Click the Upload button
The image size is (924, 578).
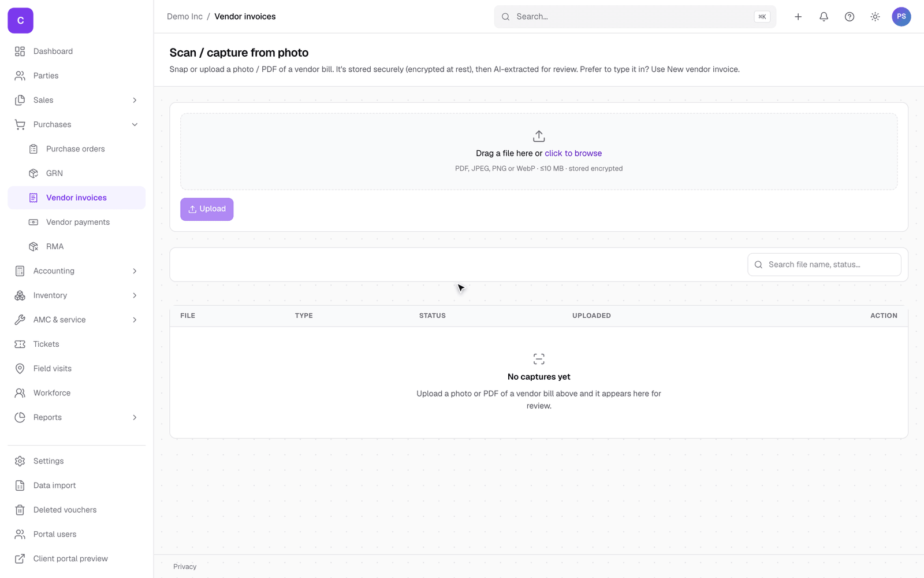[x=207, y=209]
